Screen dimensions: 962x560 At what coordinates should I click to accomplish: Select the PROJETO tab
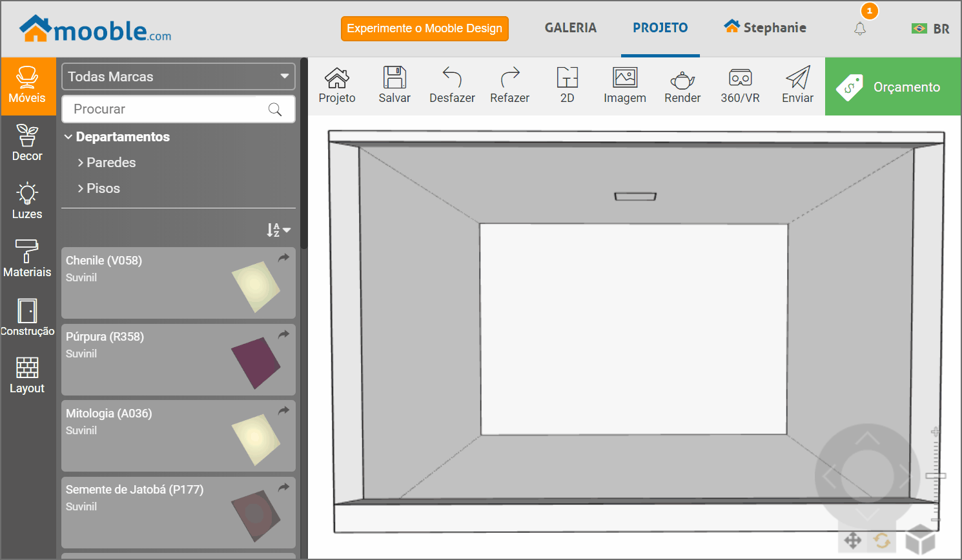(x=660, y=28)
